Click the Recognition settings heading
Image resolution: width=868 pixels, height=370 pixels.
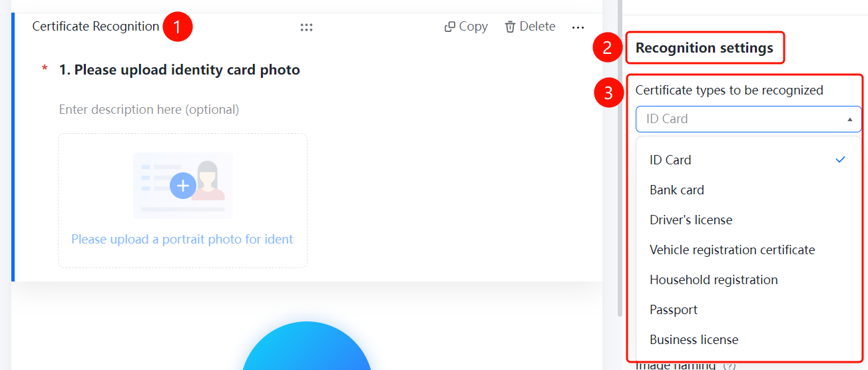click(704, 48)
